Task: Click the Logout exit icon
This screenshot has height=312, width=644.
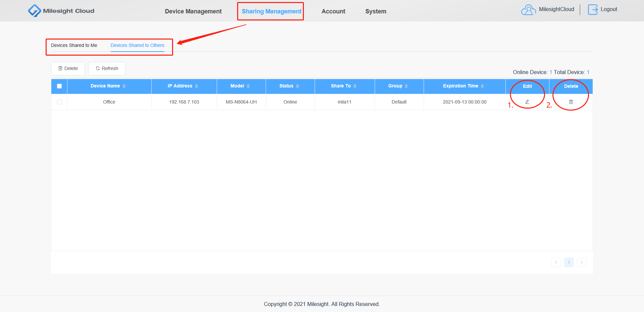Action: point(593,10)
